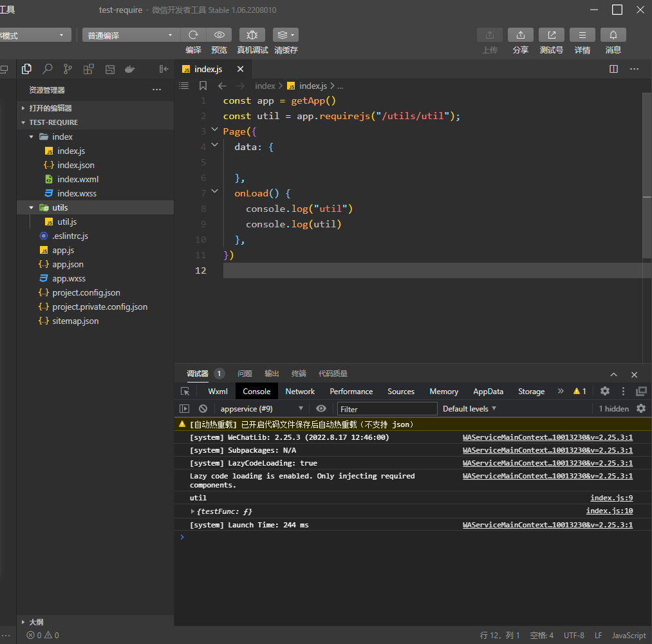Open the Default levels dropdown
This screenshot has width=652, height=644.
(470, 408)
